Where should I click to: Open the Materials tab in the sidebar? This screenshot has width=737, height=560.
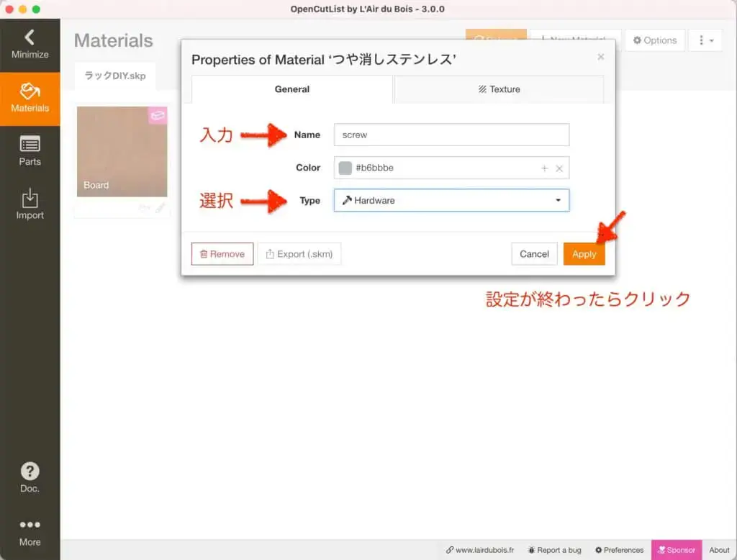tap(30, 99)
